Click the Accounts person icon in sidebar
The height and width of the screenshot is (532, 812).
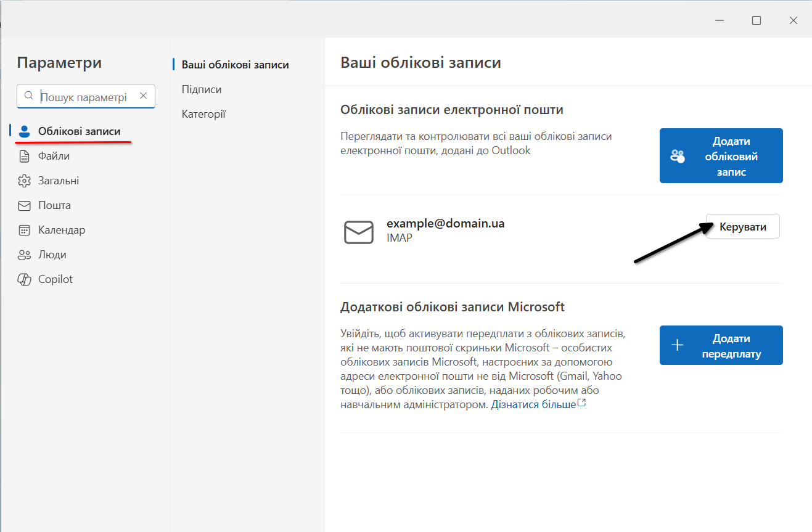[x=25, y=131]
